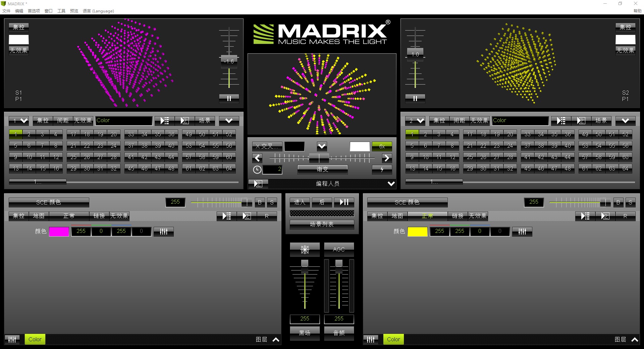Open 正常 mix mode in left panel
The height and width of the screenshot is (349, 644).
click(69, 216)
